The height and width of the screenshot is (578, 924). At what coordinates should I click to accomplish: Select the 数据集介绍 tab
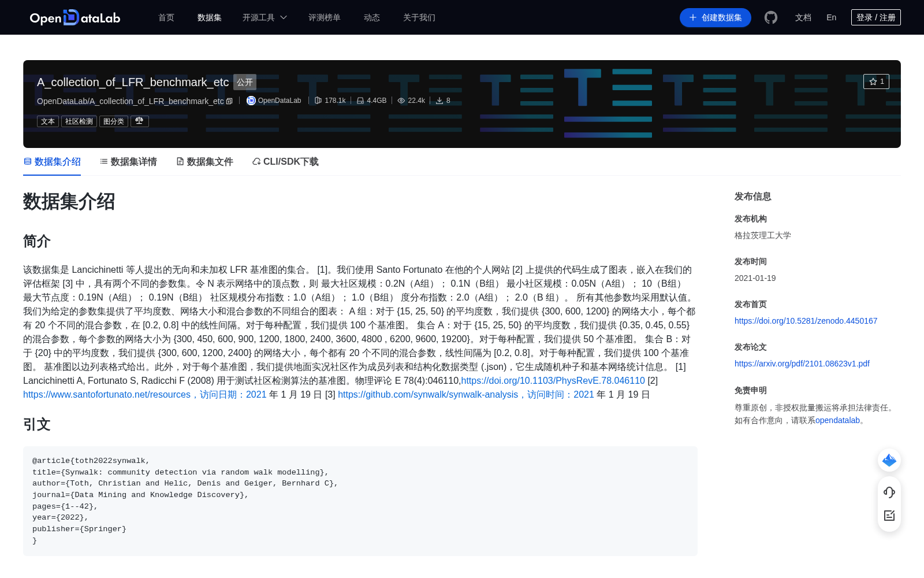click(52, 162)
